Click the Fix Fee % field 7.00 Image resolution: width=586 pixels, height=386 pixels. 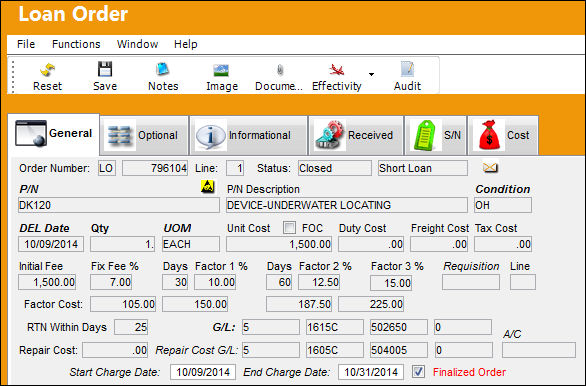[111, 282]
